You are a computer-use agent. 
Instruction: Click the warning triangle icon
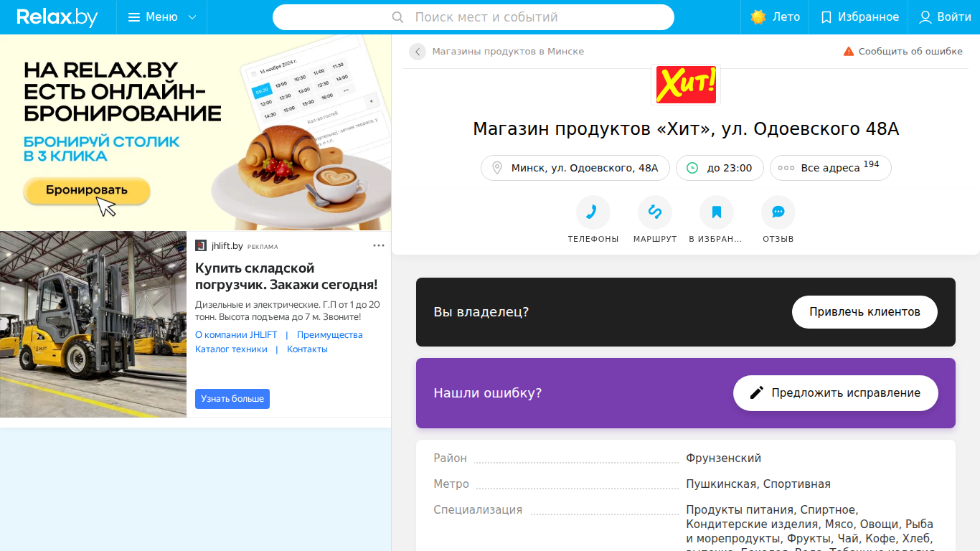coord(849,52)
